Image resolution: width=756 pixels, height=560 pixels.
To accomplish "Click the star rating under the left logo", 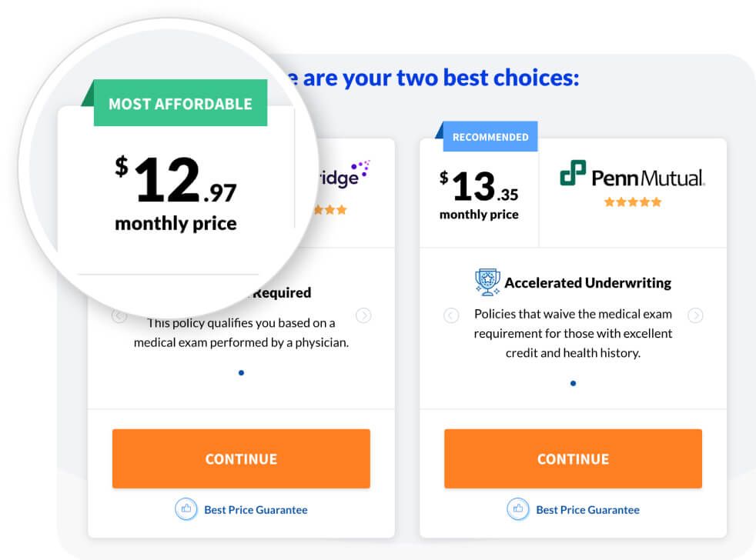I will (330, 210).
